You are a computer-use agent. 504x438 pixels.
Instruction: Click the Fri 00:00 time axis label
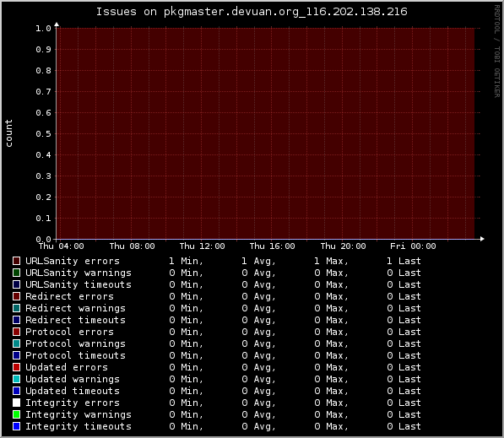coord(413,246)
